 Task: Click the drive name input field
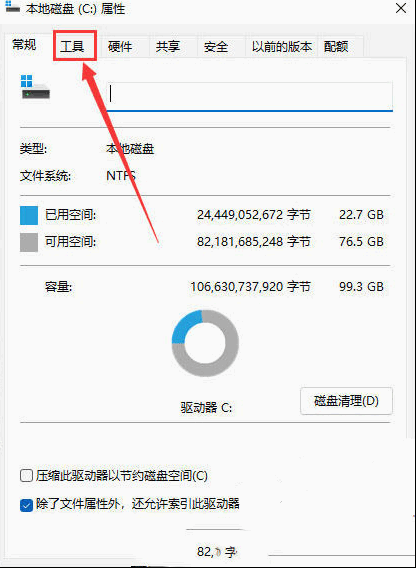pos(250,96)
